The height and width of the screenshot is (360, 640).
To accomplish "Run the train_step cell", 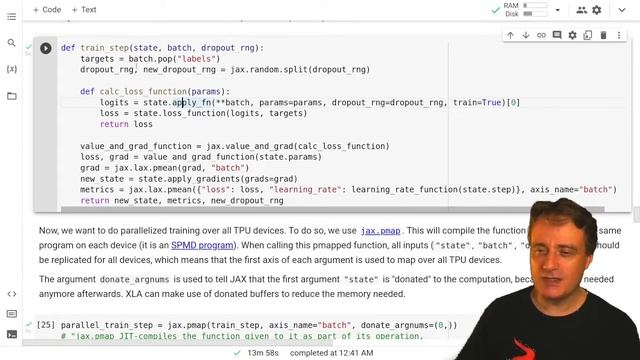I will tap(46, 48).
